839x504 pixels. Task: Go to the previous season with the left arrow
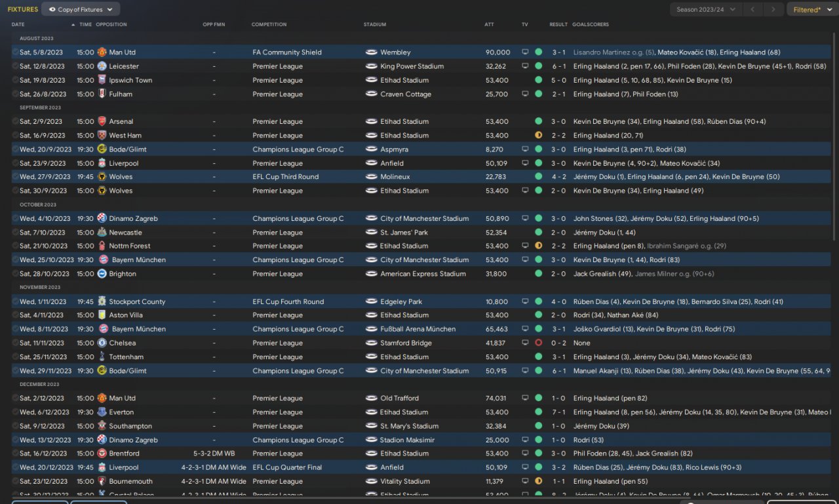coord(754,9)
